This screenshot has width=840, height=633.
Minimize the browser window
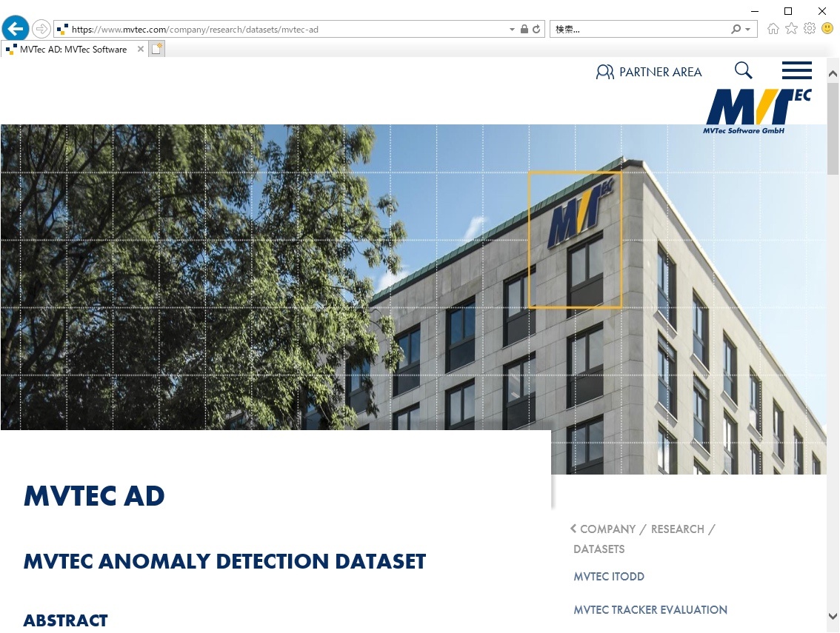[x=755, y=10]
